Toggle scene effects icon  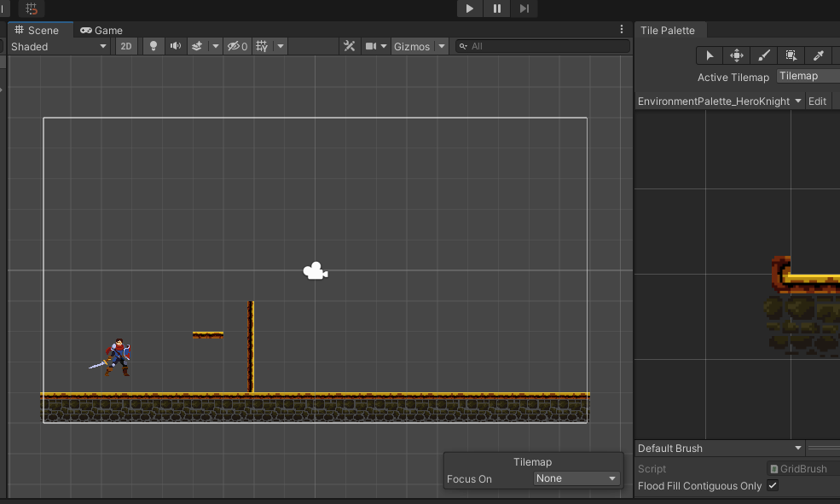tap(197, 46)
